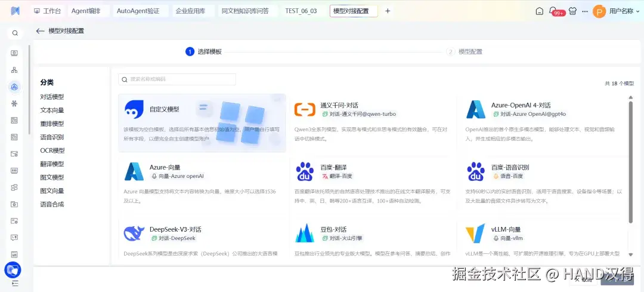Choose the 百度-翻译 template title
The width and height of the screenshot is (644, 292).
(333, 167)
